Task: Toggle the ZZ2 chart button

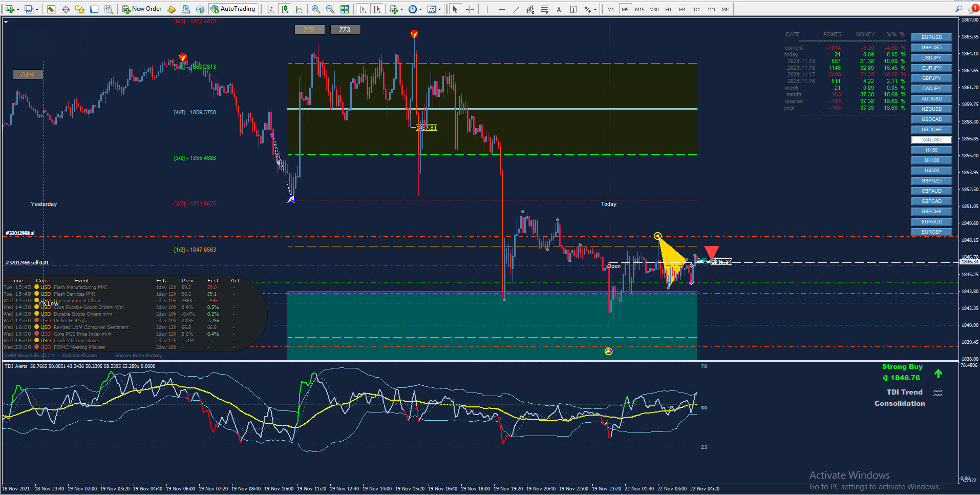Action: pyautogui.click(x=309, y=30)
